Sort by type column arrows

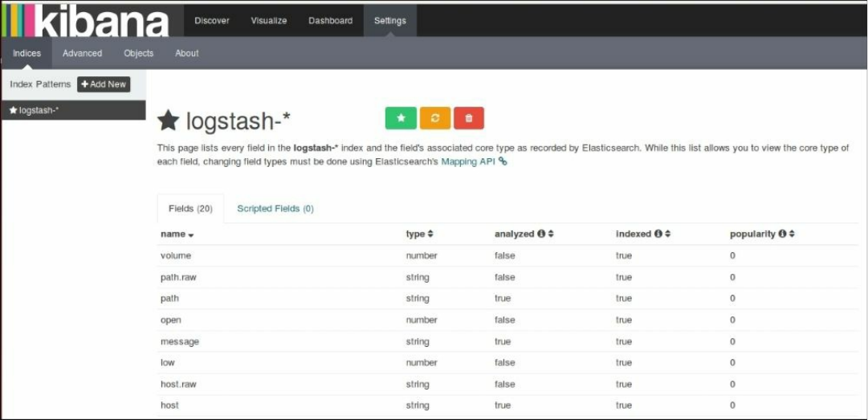point(430,234)
